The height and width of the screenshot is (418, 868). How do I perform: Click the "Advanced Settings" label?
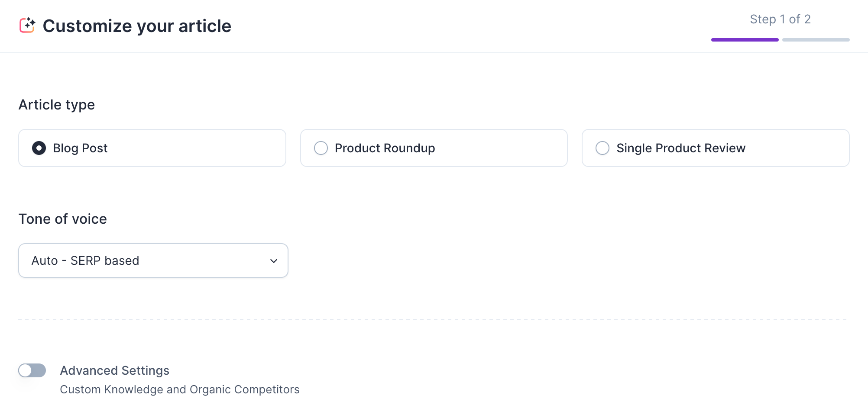pyautogui.click(x=114, y=370)
